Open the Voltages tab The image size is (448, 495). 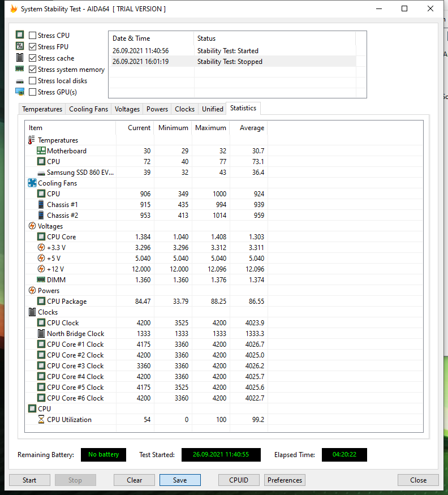click(127, 109)
